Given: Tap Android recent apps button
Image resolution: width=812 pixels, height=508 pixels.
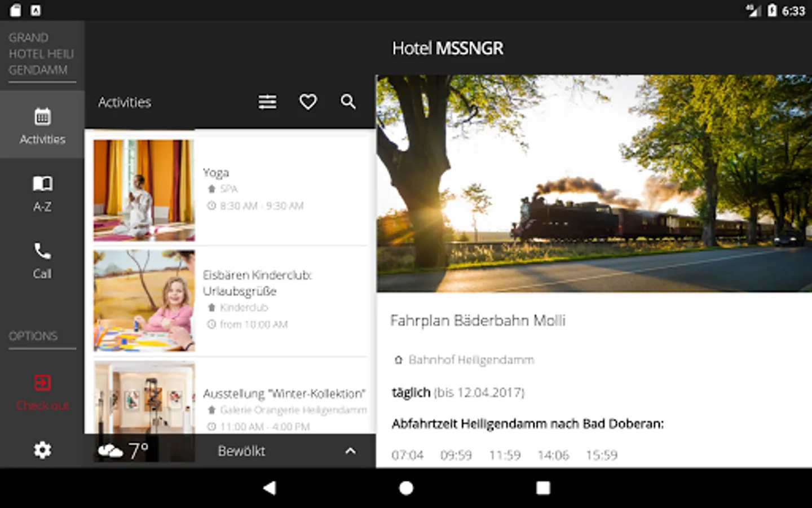Looking at the screenshot, I should coord(543,488).
